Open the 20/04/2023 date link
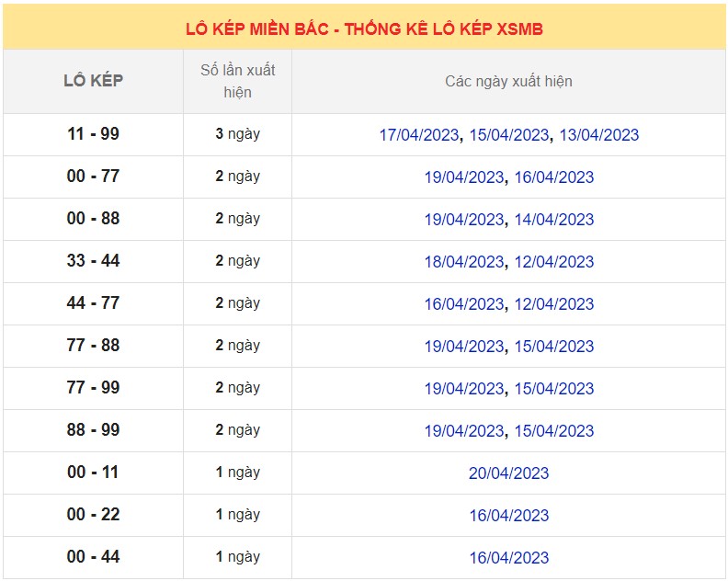The width and height of the screenshot is (728, 581). [508, 473]
